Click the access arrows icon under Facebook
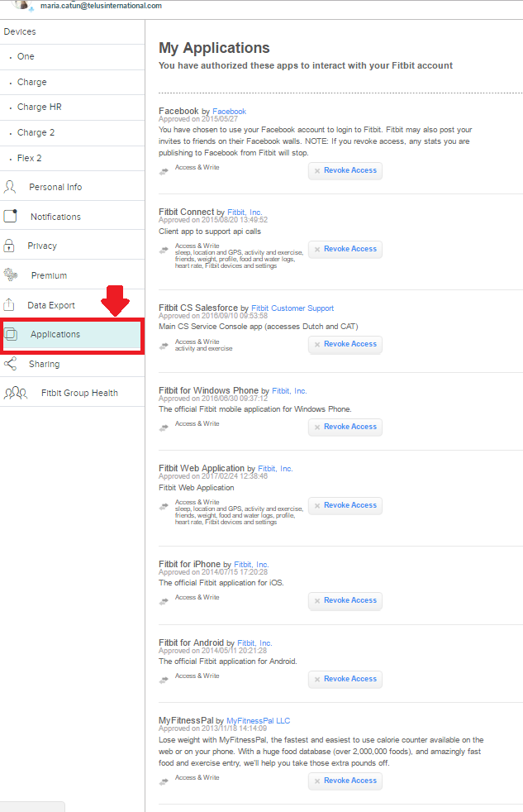Screen dimensions: 523x812 [164, 171]
